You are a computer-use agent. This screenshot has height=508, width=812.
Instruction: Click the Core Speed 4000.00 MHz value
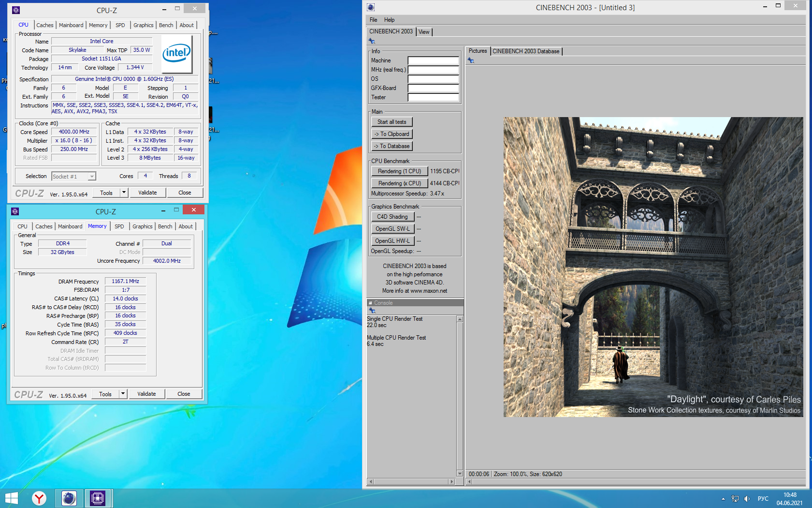[74, 132]
